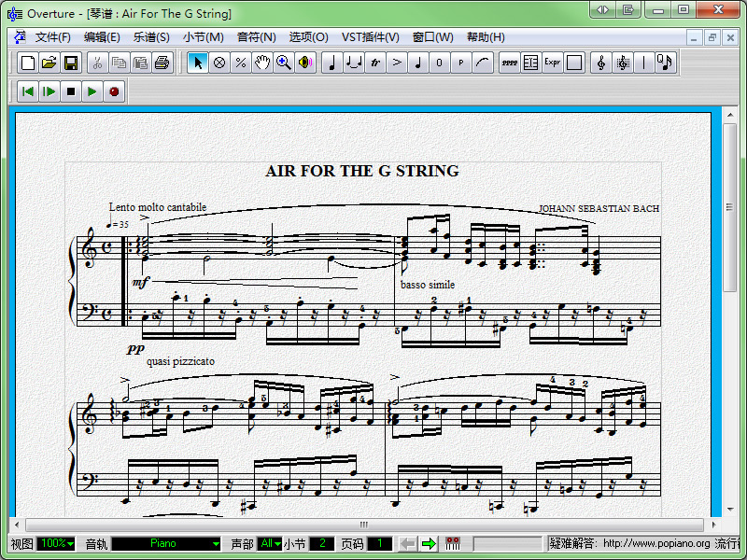The height and width of the screenshot is (560, 747).
Task: Click the vertical scrollbar down arrow
Action: coord(729,510)
